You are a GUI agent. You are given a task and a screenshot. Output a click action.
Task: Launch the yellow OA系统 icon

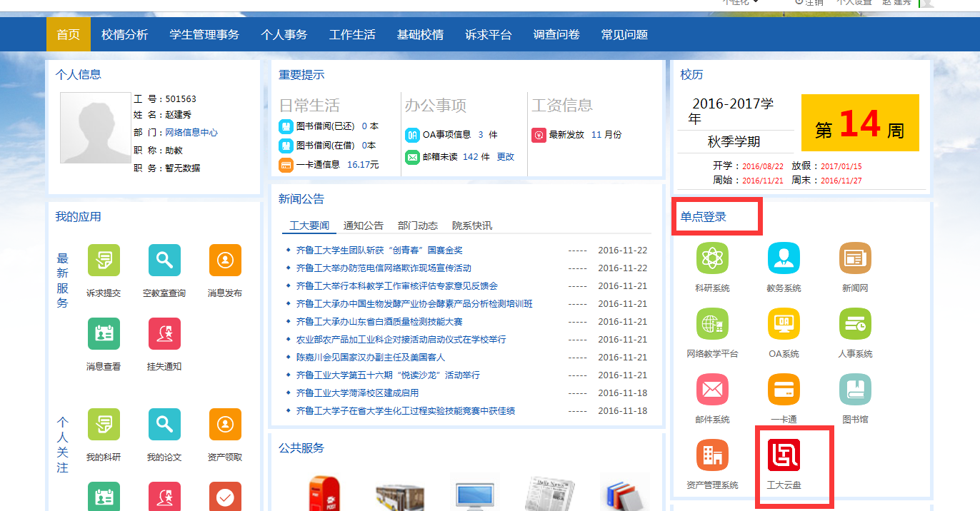coord(784,324)
